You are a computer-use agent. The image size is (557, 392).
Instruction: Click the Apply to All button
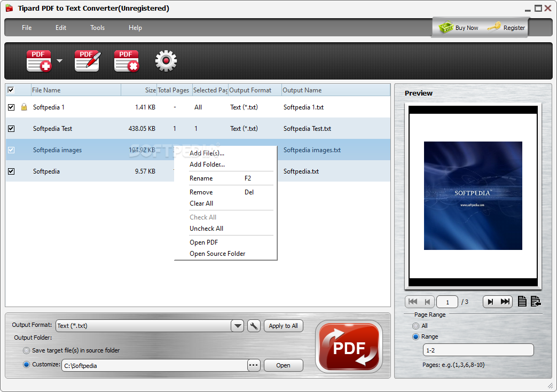[283, 326]
